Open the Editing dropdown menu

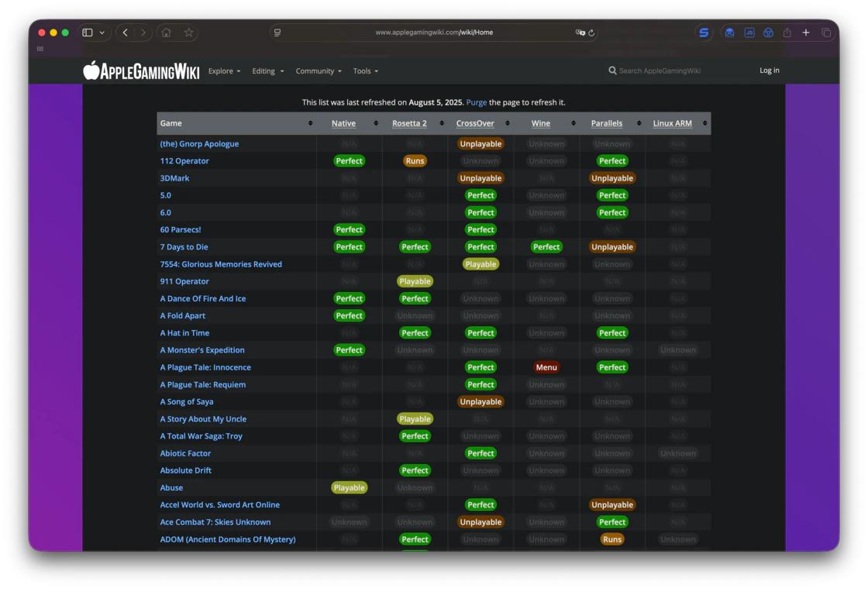pyautogui.click(x=267, y=71)
